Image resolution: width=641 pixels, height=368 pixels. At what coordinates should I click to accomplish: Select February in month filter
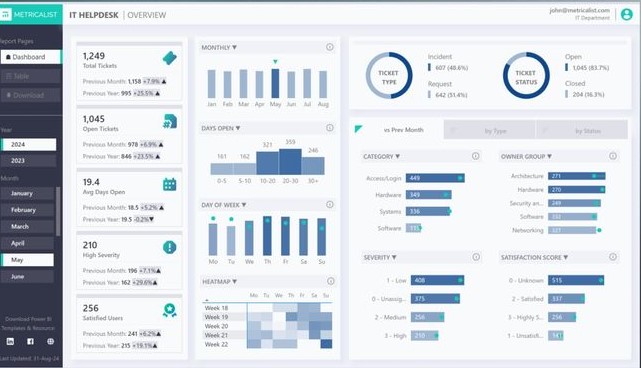(x=27, y=210)
